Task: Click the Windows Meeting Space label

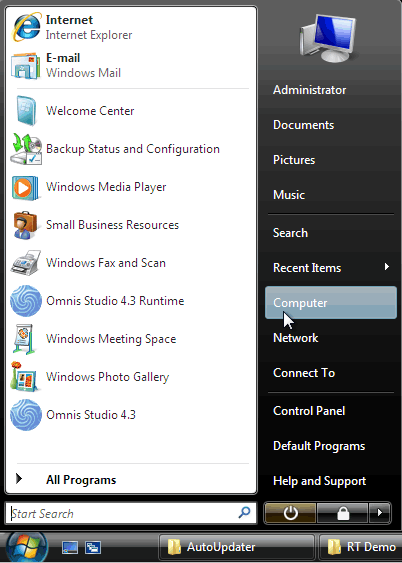Action: (x=111, y=339)
